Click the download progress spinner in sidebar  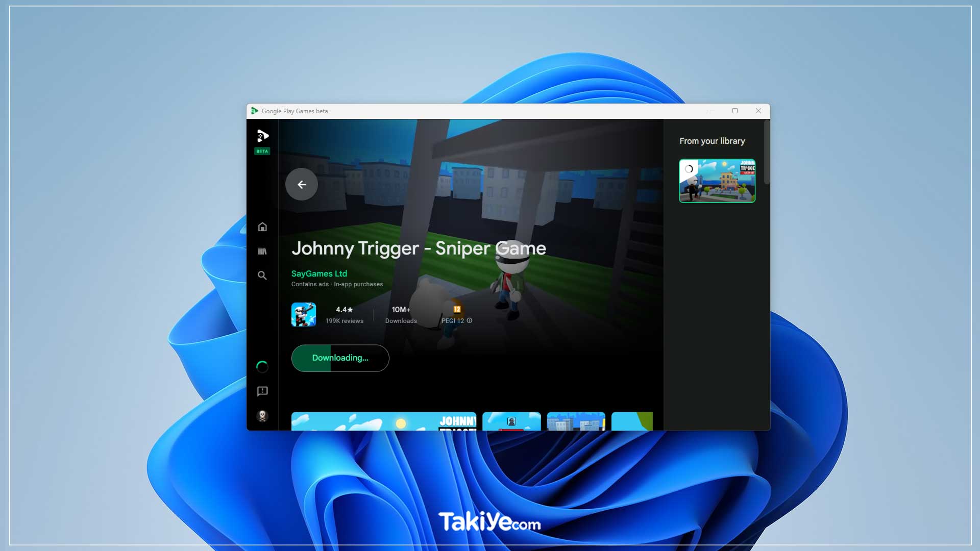[262, 367]
